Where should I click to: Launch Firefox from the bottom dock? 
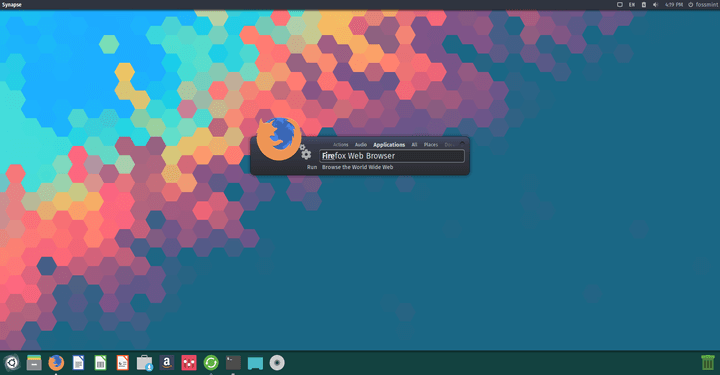tap(56, 363)
